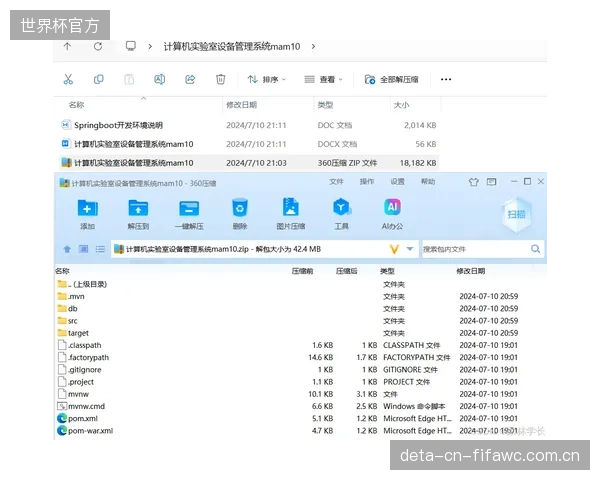Select the DOCX 计算机实验室设备管理系统mam10 file
Screen dimensions: 600x480
[x=249, y=144]
